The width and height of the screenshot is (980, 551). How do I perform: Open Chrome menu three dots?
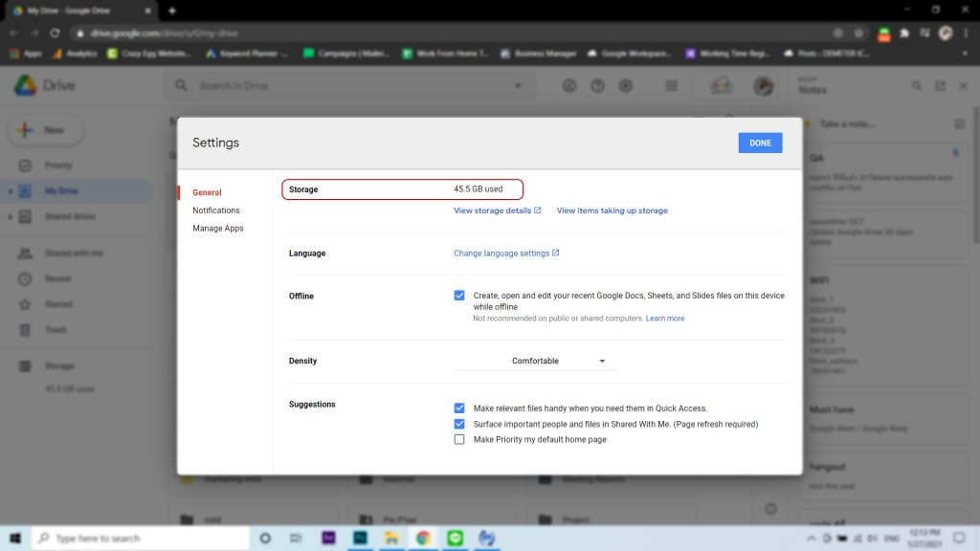[967, 33]
